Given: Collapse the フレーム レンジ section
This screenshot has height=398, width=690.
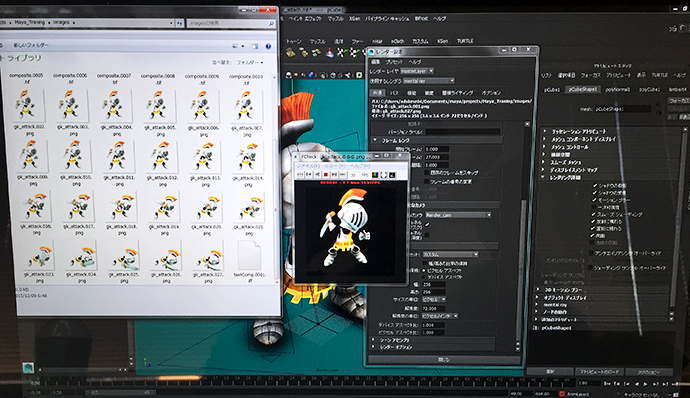Looking at the screenshot, I should click(375, 140).
